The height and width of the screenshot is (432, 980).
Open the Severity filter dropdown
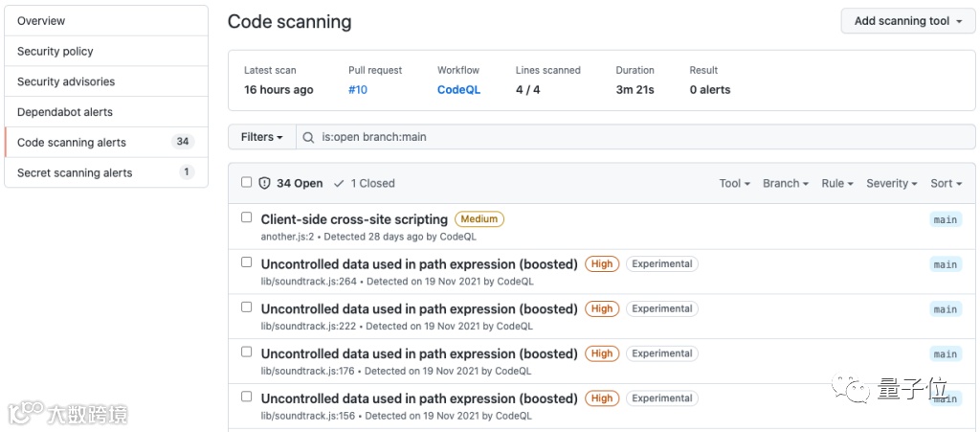pyautogui.click(x=891, y=183)
